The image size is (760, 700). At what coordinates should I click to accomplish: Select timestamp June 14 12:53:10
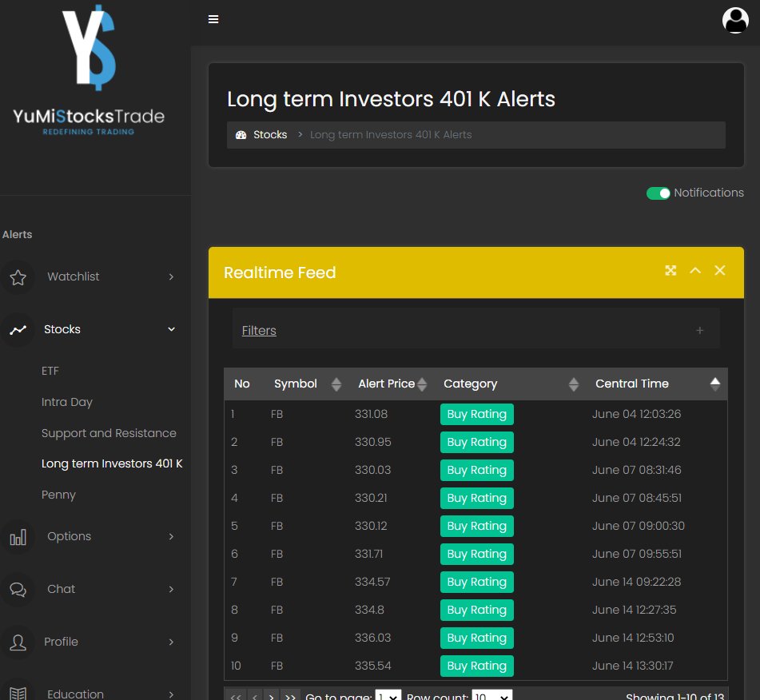click(x=633, y=638)
